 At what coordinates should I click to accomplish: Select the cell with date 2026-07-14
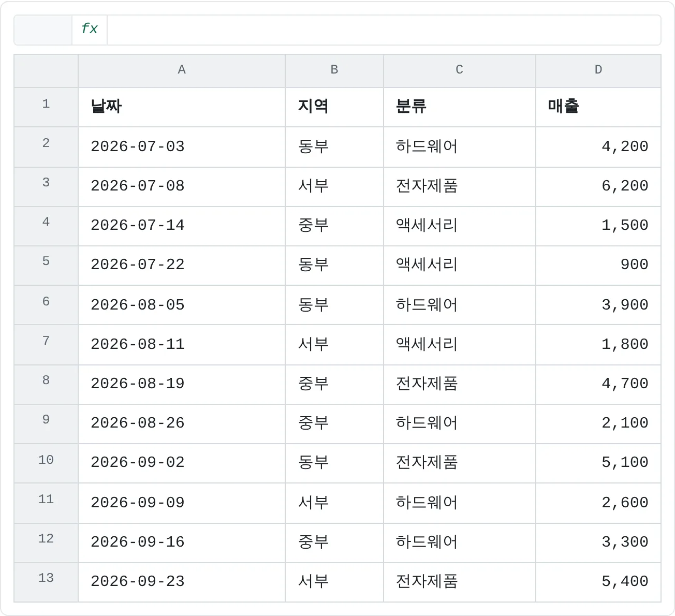(182, 226)
